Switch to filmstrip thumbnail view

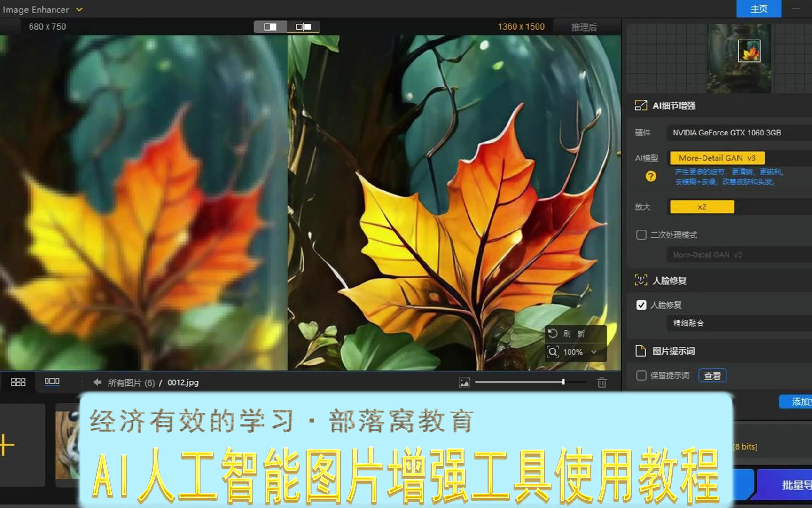pyautogui.click(x=52, y=381)
